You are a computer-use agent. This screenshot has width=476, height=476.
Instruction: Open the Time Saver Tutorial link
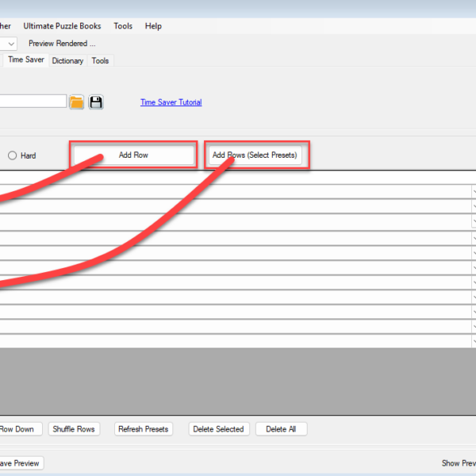(x=171, y=102)
